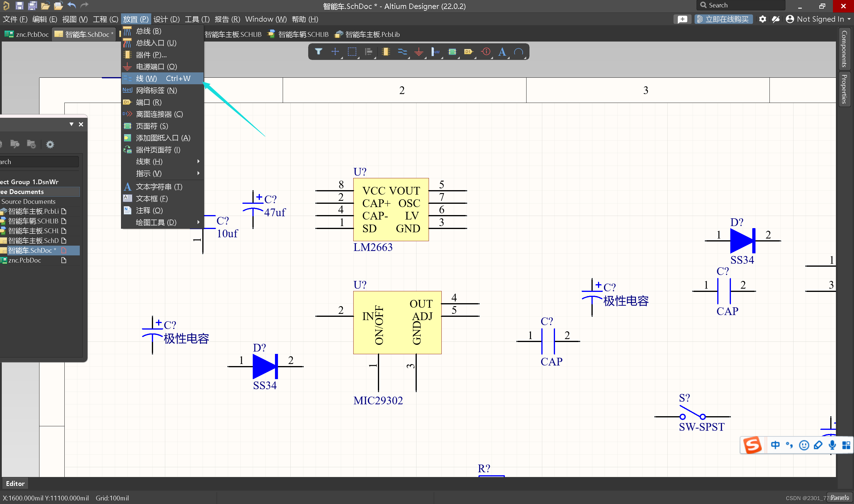Select znc.PcbDoc in the project tree

click(24, 260)
